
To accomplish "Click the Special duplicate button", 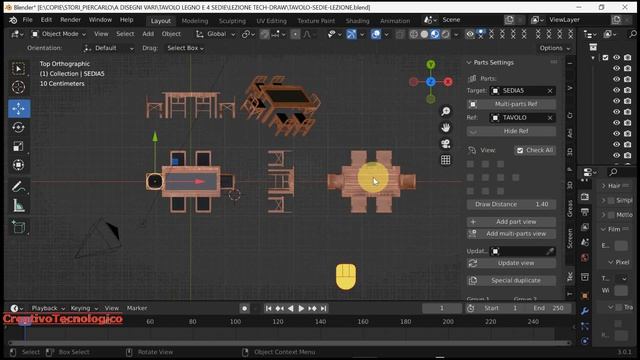I will (x=511, y=280).
